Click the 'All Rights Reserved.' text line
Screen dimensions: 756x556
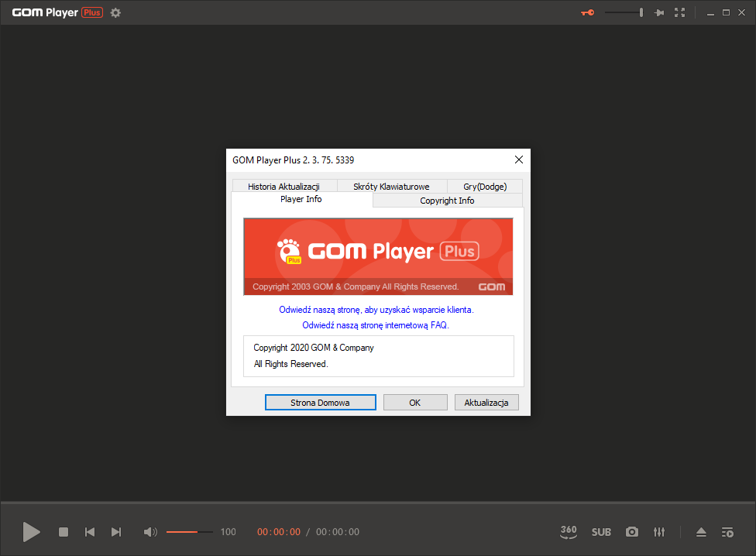coord(291,364)
